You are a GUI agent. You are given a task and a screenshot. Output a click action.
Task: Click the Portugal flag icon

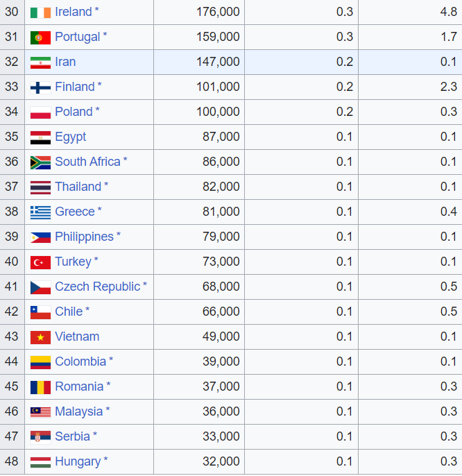click(x=40, y=37)
